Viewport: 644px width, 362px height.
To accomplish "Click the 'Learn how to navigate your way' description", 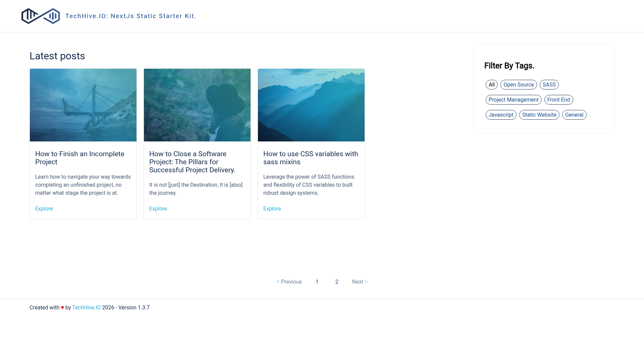I will click(83, 185).
